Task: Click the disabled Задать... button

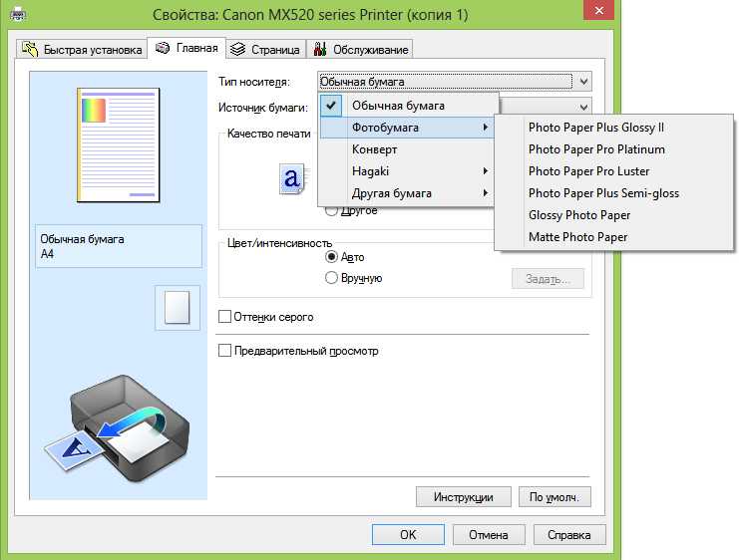Action: pyautogui.click(x=548, y=279)
